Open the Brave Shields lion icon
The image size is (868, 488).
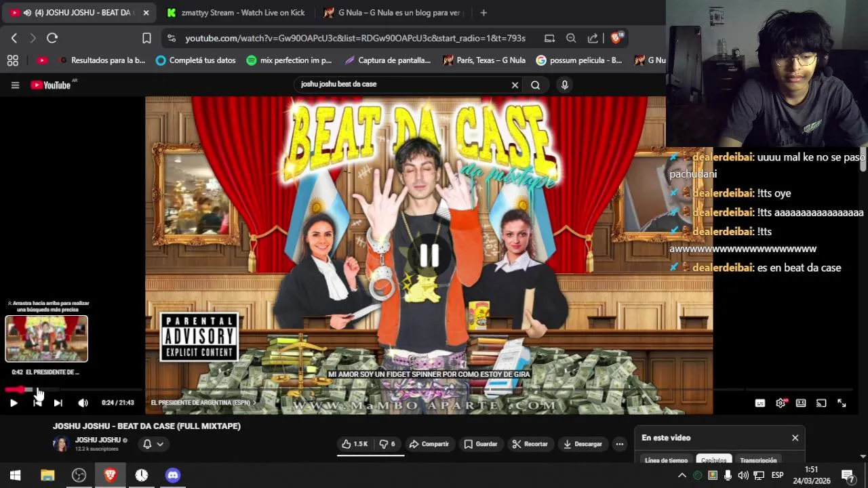[616, 39]
